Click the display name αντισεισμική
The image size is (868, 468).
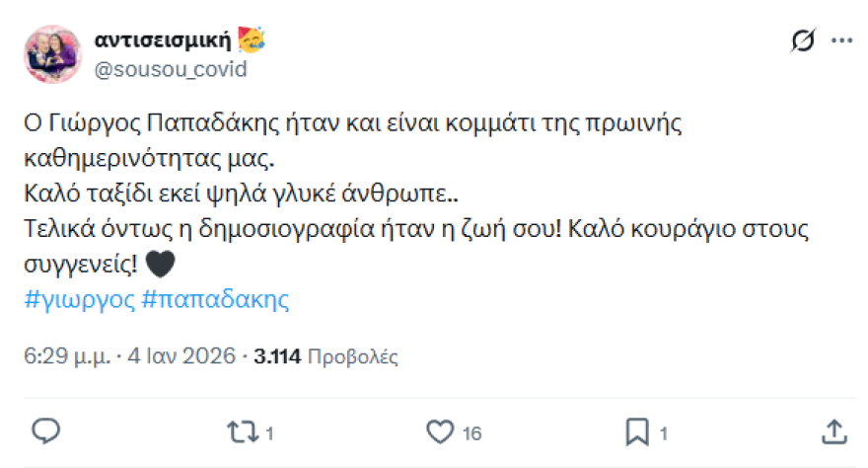coord(163,40)
